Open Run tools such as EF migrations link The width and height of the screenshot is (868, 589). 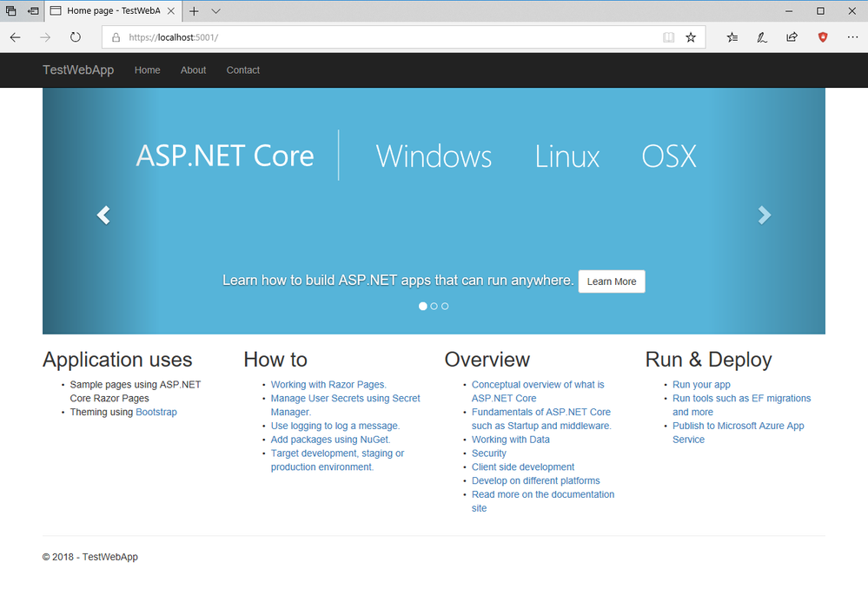click(741, 405)
